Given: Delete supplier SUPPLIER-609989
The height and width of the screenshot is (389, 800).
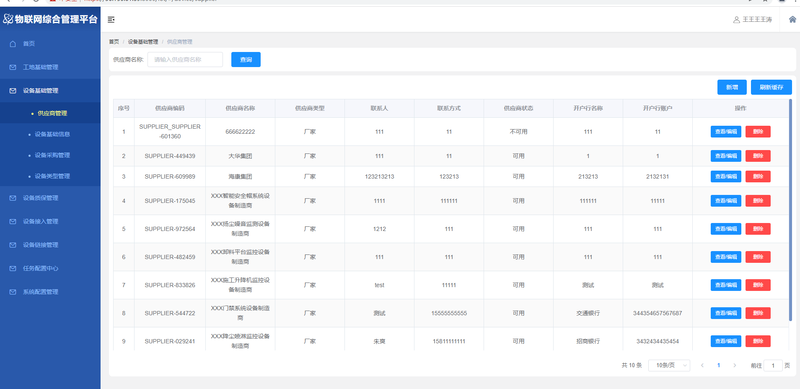Looking at the screenshot, I should [758, 176].
